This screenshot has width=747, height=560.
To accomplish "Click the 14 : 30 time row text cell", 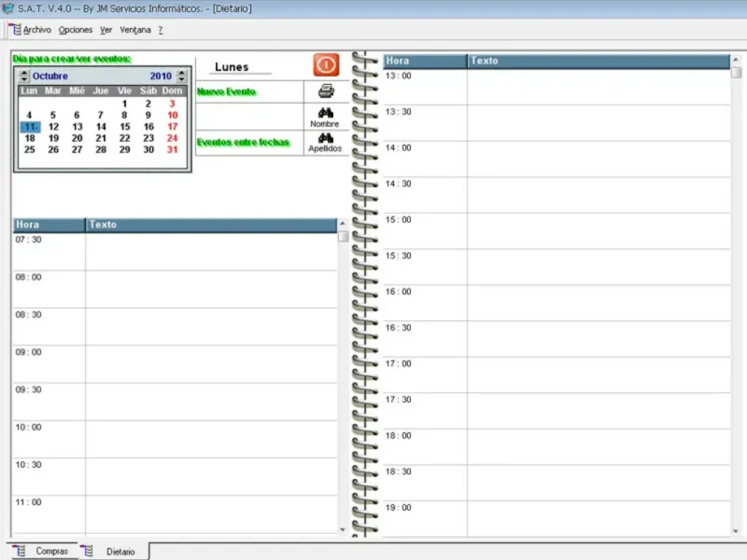I will pos(599,195).
